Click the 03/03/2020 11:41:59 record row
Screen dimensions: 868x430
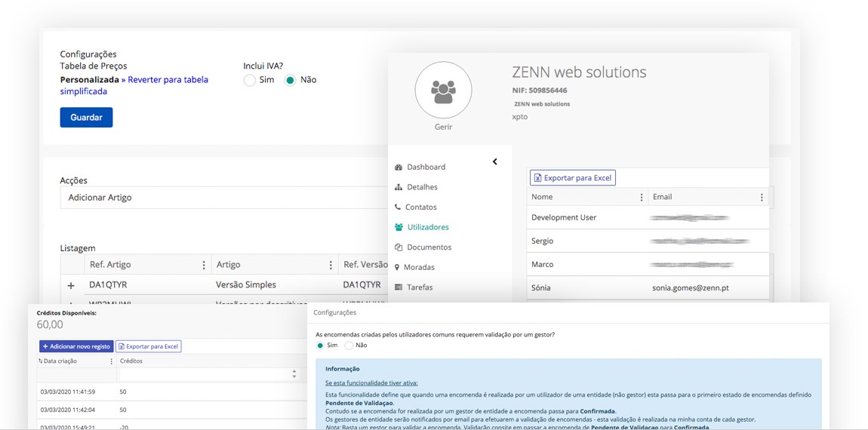tap(171, 392)
